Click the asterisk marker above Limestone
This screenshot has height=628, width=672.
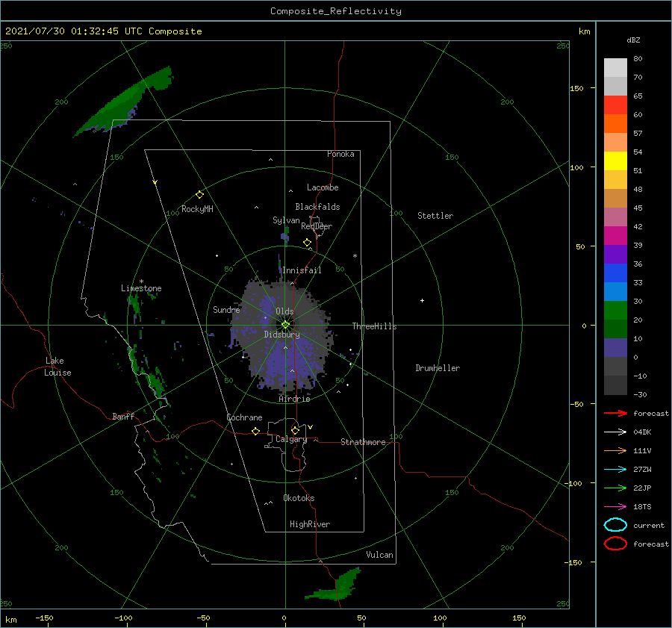141,282
